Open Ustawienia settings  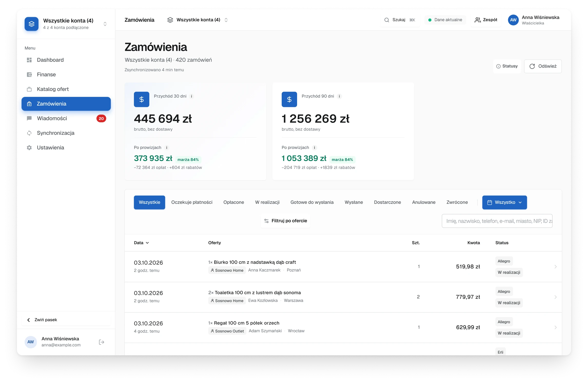point(66,148)
